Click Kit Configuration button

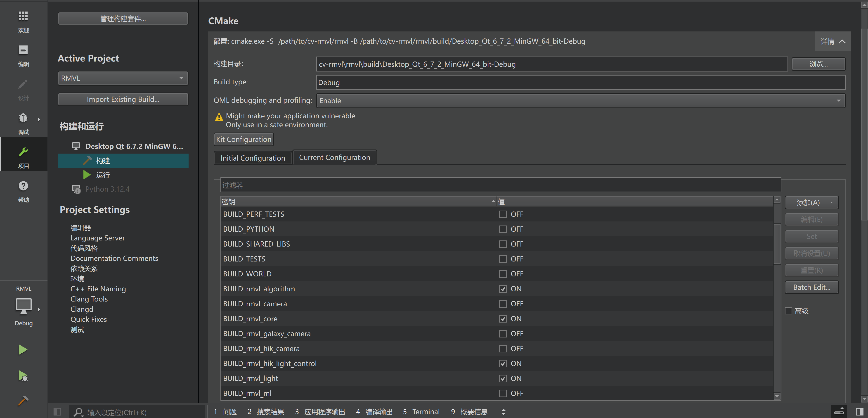click(x=244, y=139)
